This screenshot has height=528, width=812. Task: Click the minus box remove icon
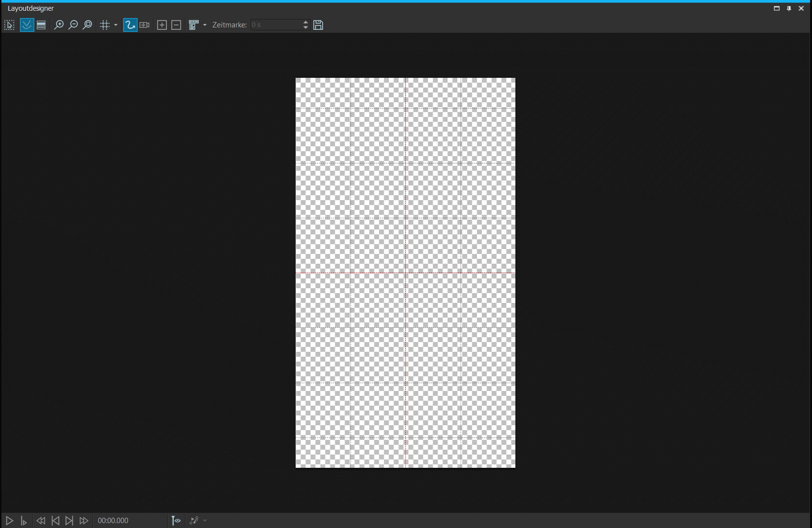tap(176, 25)
